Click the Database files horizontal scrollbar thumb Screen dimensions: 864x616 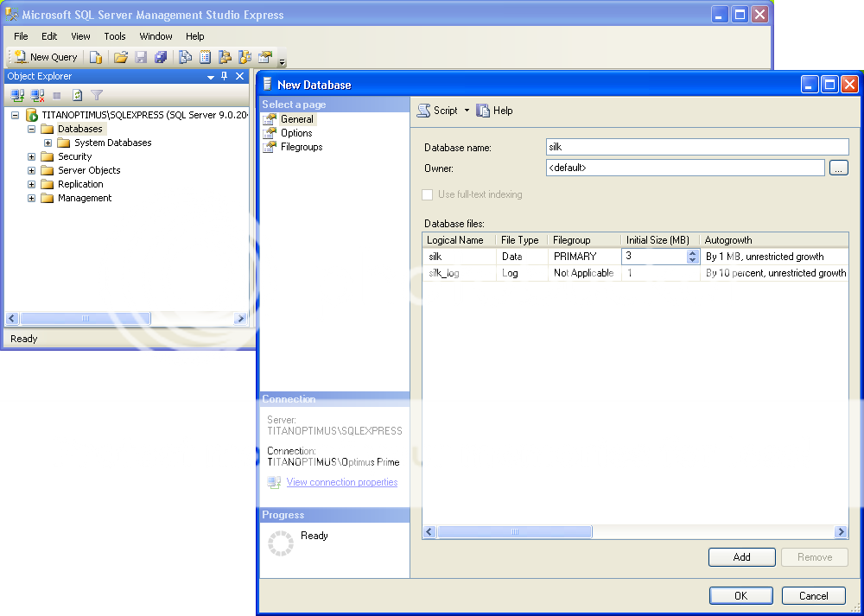pyautogui.click(x=515, y=531)
